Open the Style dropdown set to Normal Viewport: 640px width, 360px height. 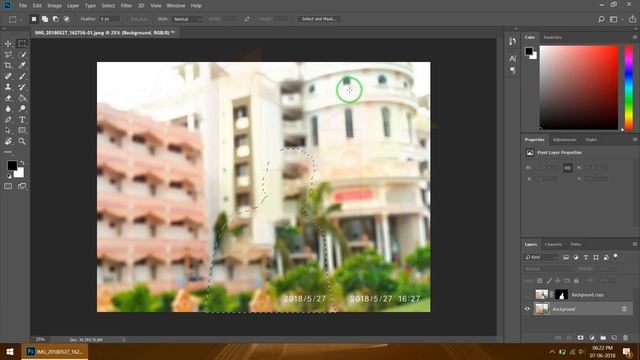187,19
